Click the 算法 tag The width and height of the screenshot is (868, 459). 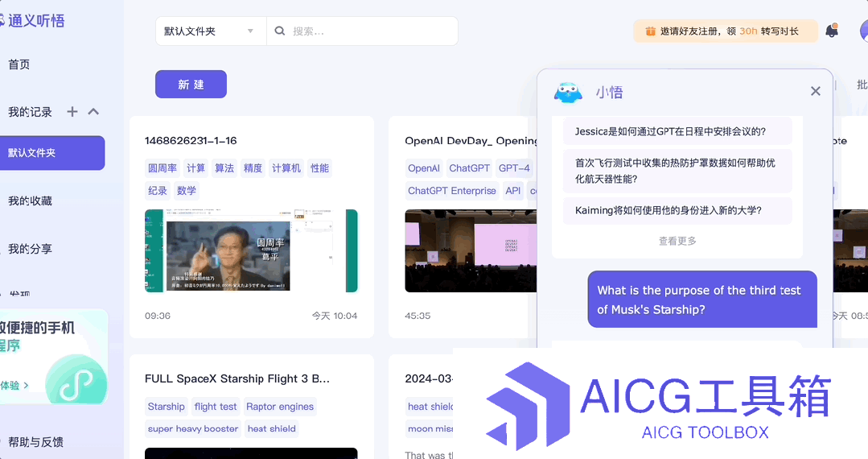pyautogui.click(x=224, y=168)
